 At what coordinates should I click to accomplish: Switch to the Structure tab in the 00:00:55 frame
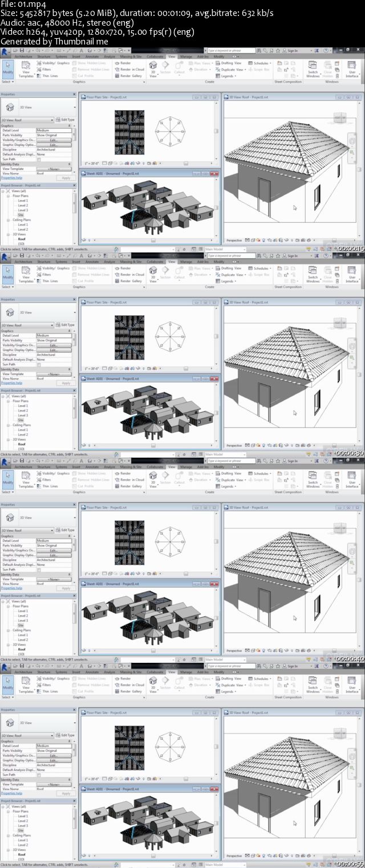(44, 672)
